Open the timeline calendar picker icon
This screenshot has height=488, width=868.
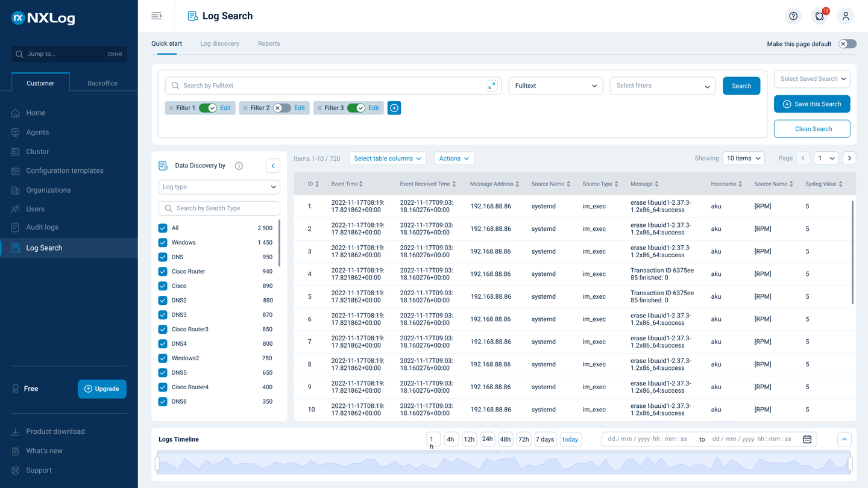coord(807,439)
